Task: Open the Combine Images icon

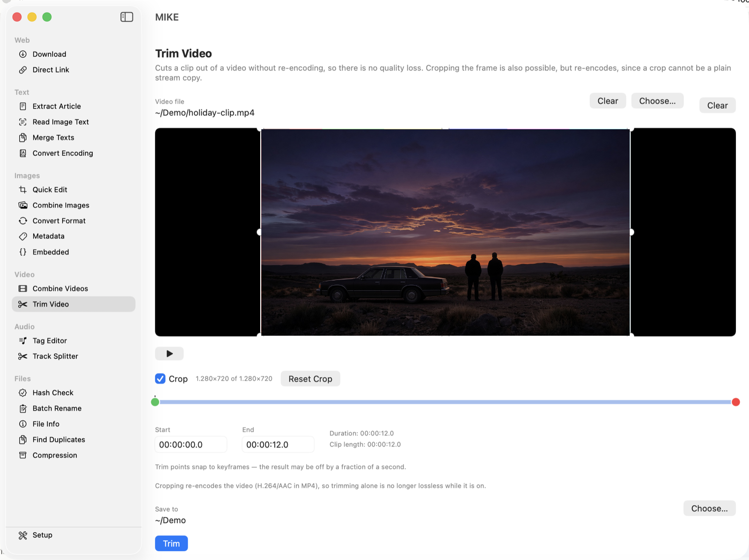Action: tap(22, 205)
